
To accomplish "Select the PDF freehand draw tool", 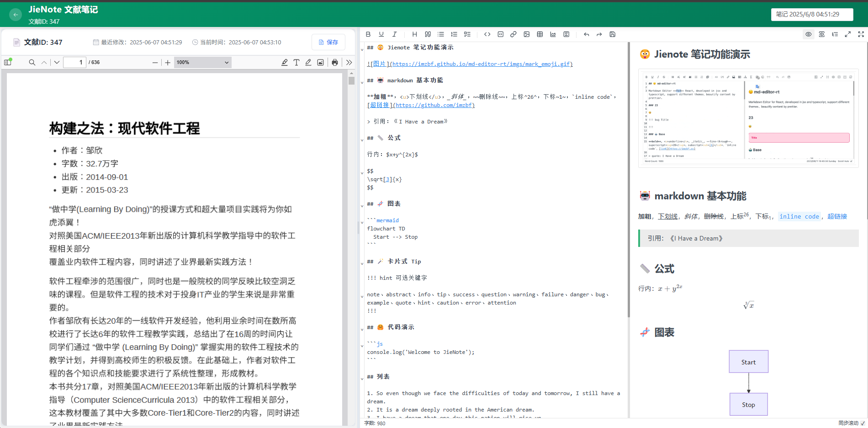I will coord(308,63).
